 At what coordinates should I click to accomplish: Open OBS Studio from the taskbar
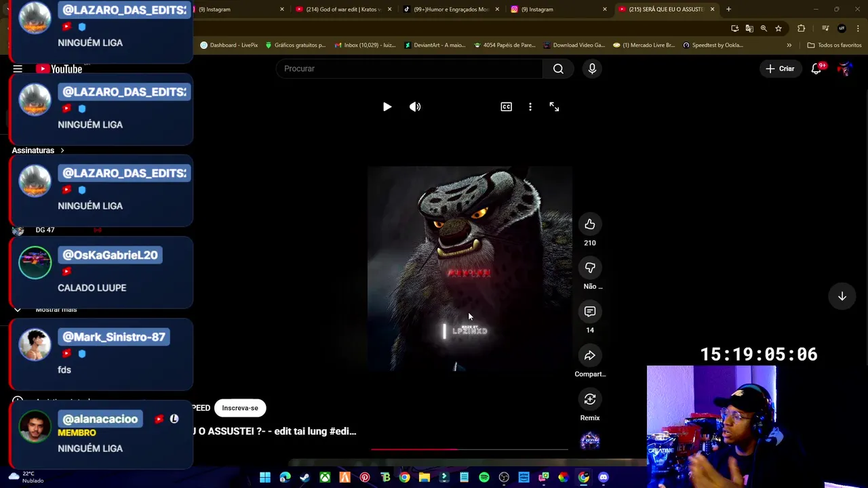click(504, 477)
